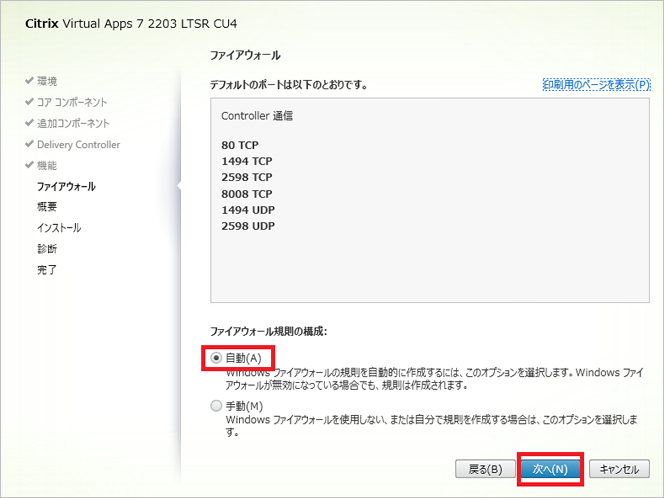Click the checkmark icon beside 機能
The image size is (664, 498).
tap(29, 164)
